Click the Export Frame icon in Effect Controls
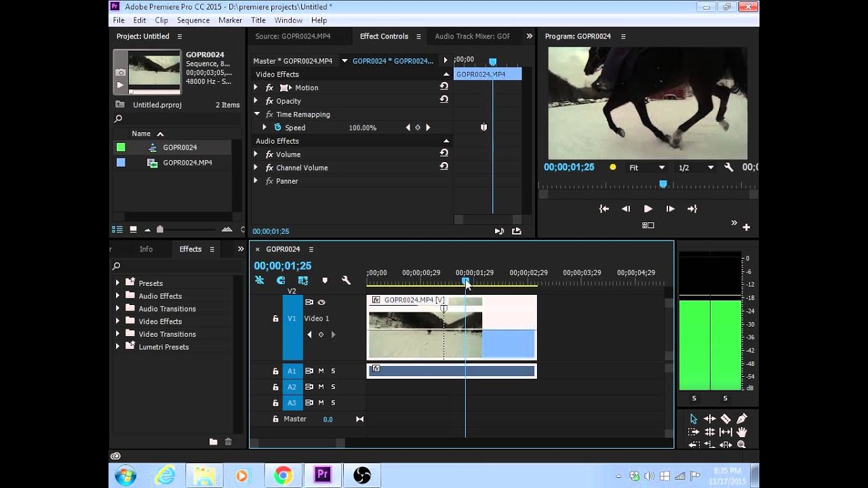Image resolution: width=868 pixels, height=488 pixels. point(517,231)
